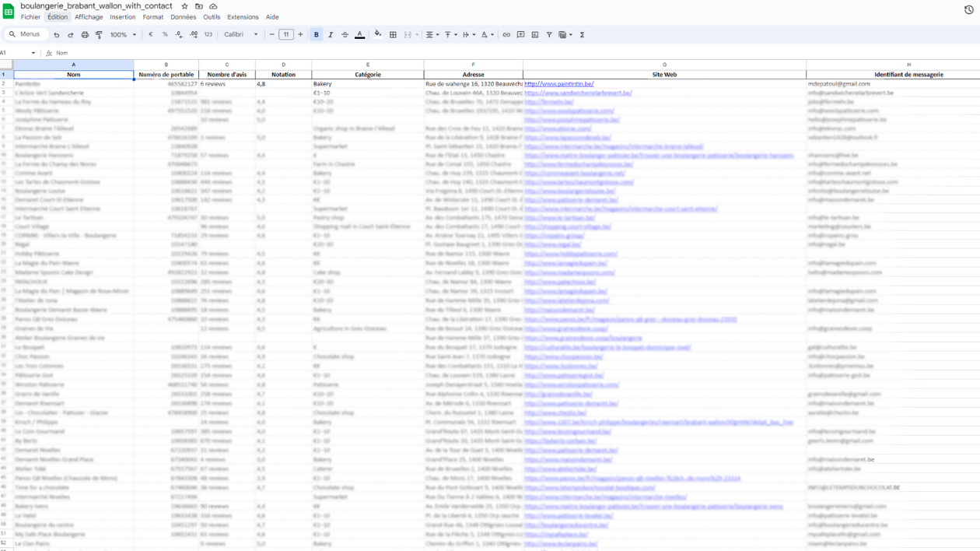Decrease font size with minus button
This screenshot has width=980, height=551.
[271, 35]
